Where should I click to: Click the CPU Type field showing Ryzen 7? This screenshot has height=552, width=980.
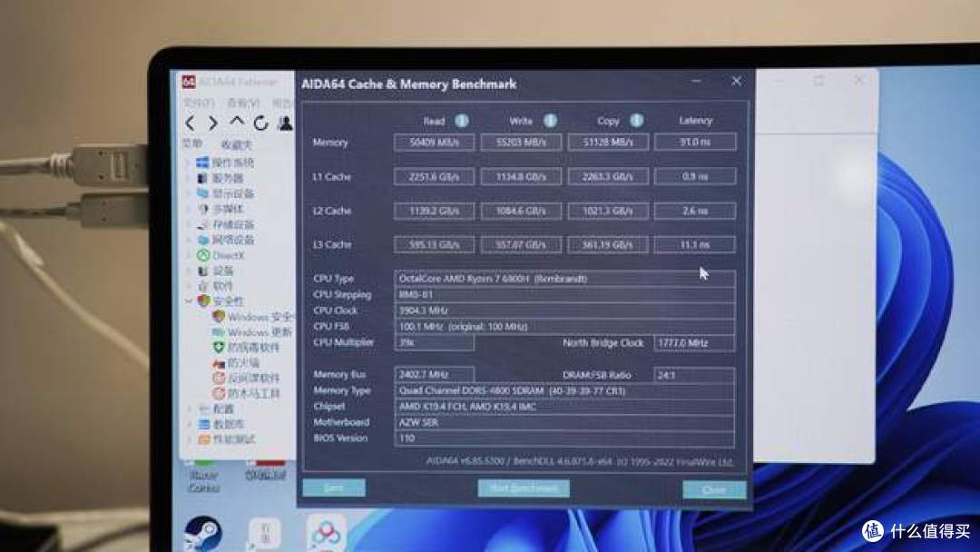coord(565,279)
